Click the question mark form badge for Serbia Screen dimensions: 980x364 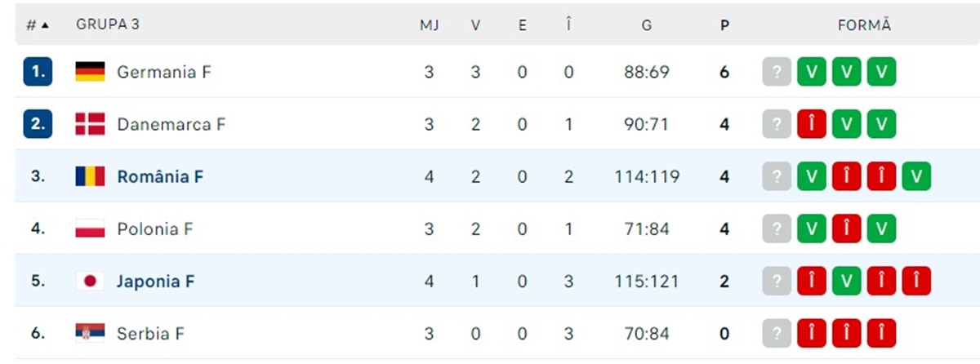point(777,333)
